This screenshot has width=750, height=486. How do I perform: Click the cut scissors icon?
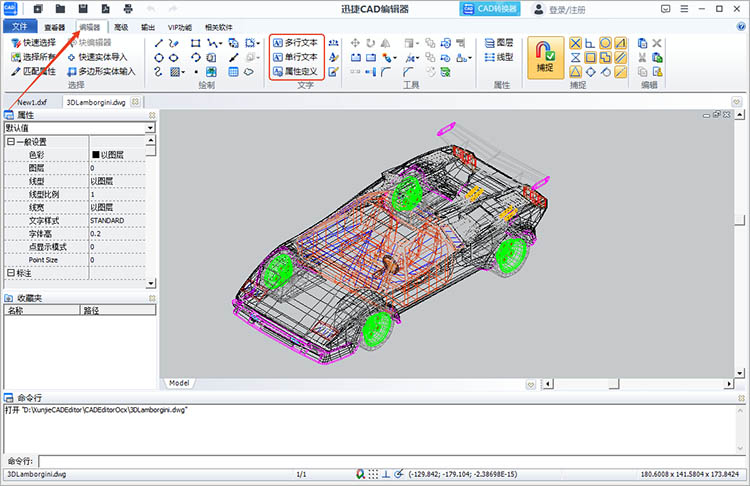(x=642, y=57)
